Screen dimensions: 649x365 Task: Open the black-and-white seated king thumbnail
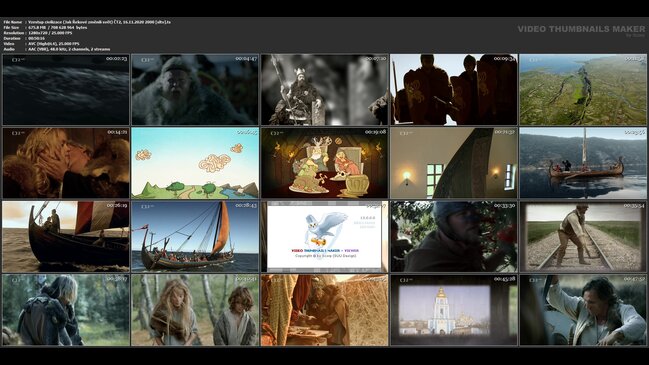tap(324, 90)
